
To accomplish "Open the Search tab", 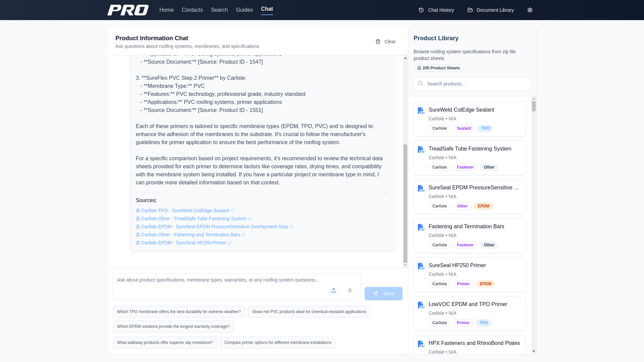I will click(219, 10).
